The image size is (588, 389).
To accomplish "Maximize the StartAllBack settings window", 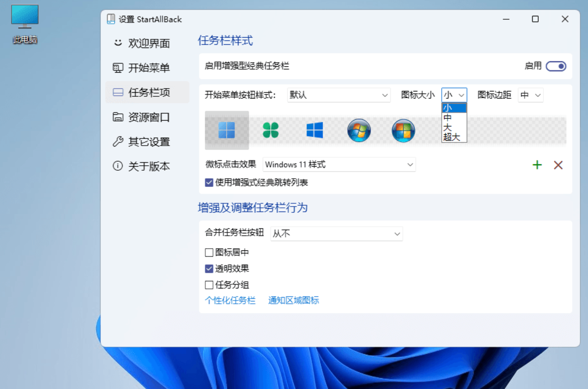I will click(x=535, y=19).
